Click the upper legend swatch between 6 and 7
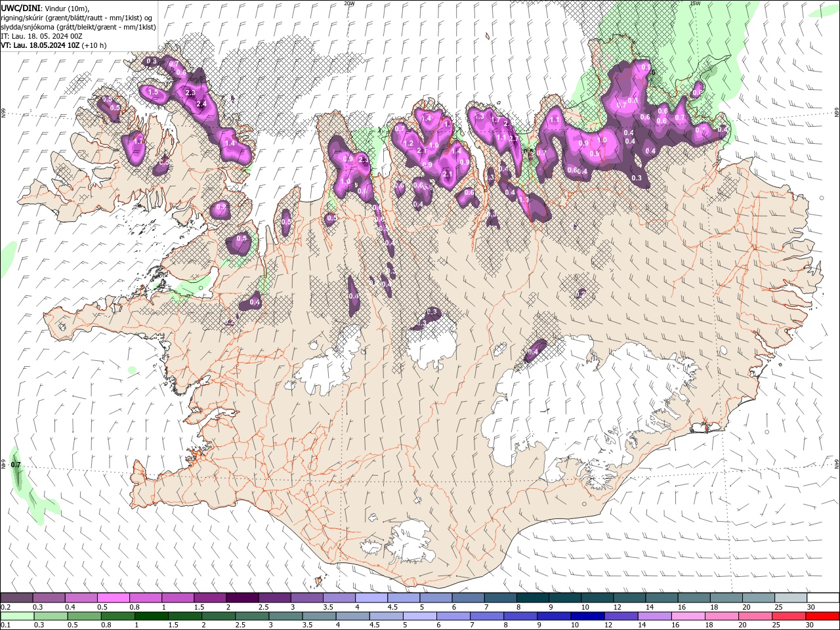The image size is (840, 630). [x=468, y=598]
